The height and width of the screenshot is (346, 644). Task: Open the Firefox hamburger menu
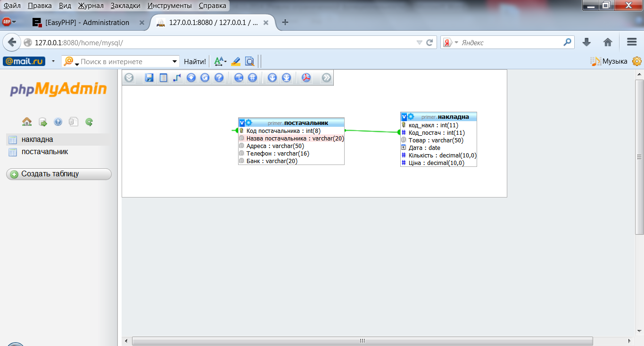[x=632, y=42]
